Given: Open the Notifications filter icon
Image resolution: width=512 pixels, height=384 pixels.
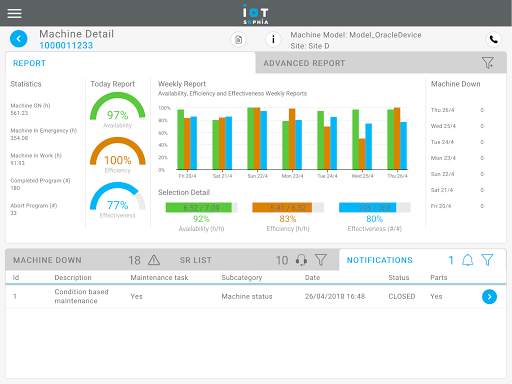Looking at the screenshot, I should point(487,260).
